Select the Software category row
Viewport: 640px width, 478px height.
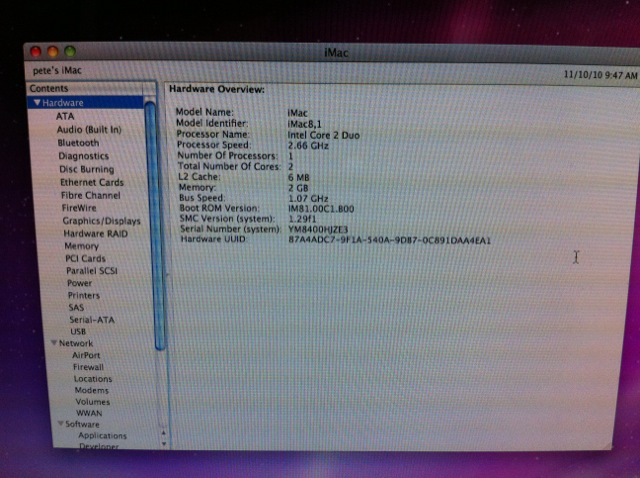(82, 424)
